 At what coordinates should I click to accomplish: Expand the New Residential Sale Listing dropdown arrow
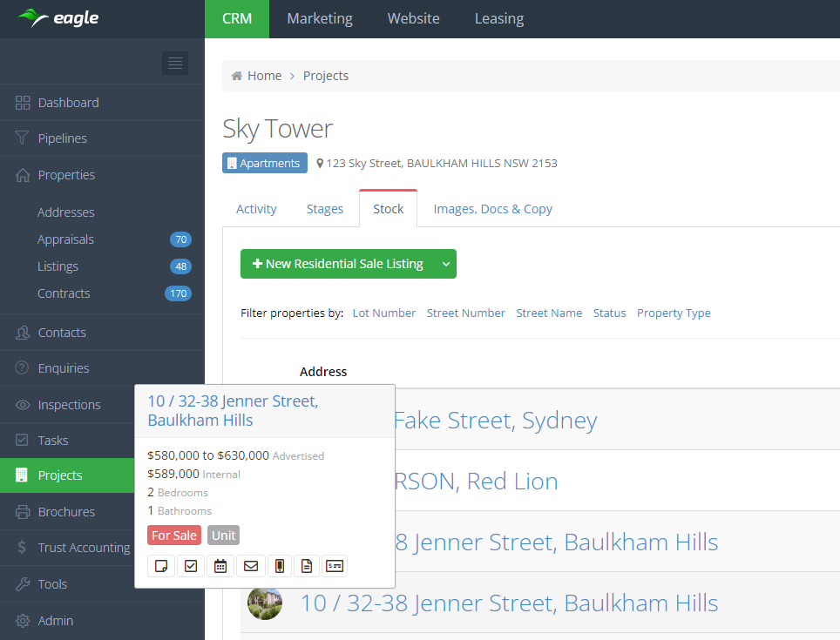(x=445, y=264)
